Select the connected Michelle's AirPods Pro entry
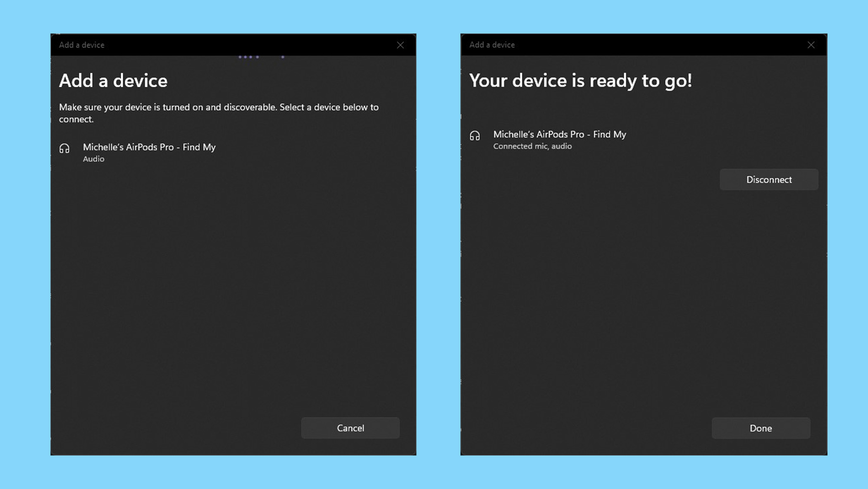The image size is (868, 489). click(559, 134)
